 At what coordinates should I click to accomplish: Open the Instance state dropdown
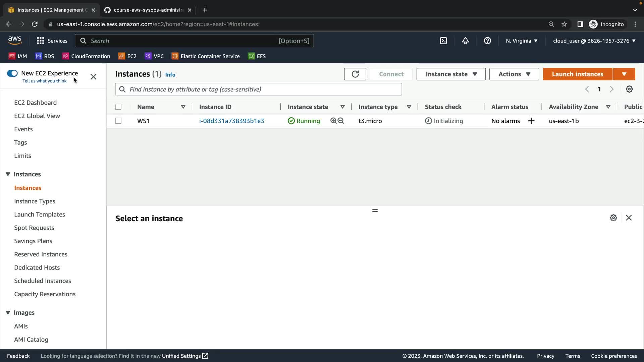pyautogui.click(x=451, y=74)
